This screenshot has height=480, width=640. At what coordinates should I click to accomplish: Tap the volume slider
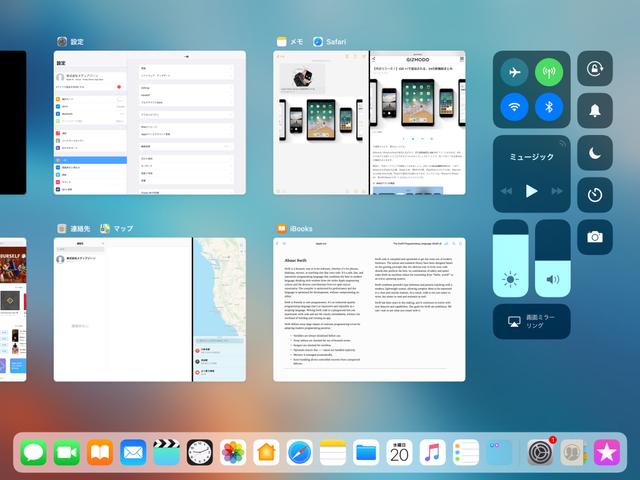tap(553, 258)
